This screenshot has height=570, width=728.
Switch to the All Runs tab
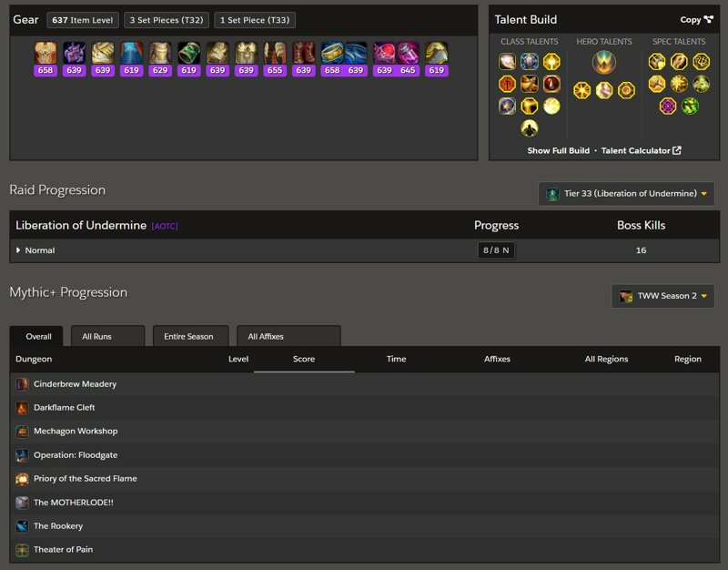click(x=107, y=336)
